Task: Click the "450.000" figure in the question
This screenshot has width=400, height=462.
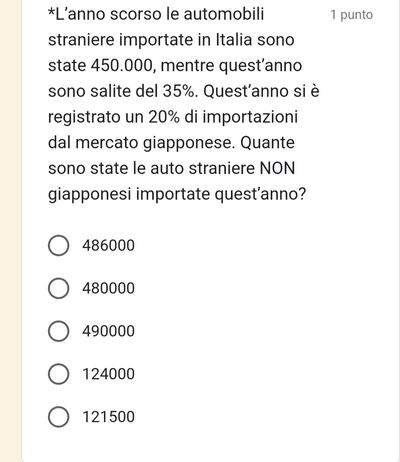Action: coord(122,66)
